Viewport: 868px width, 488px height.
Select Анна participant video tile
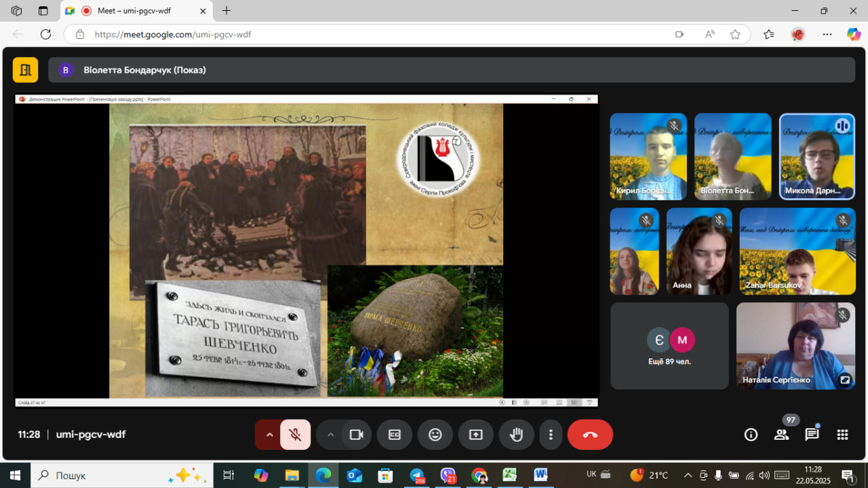(699, 251)
